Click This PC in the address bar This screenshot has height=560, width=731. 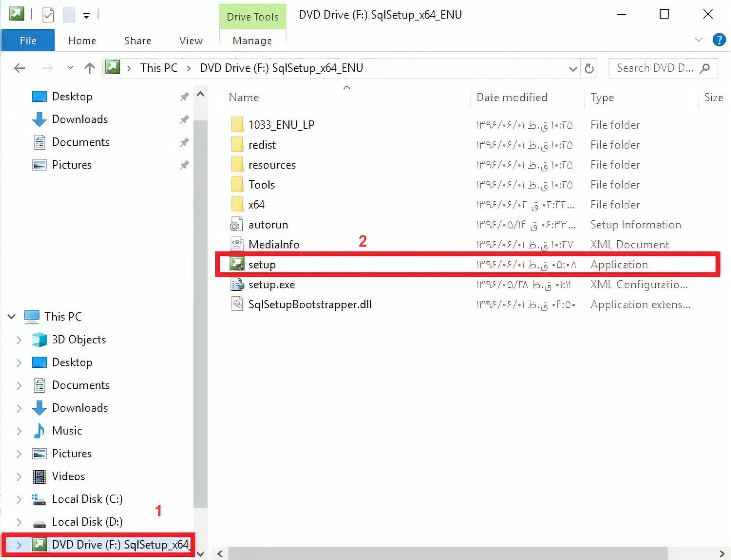159,68
